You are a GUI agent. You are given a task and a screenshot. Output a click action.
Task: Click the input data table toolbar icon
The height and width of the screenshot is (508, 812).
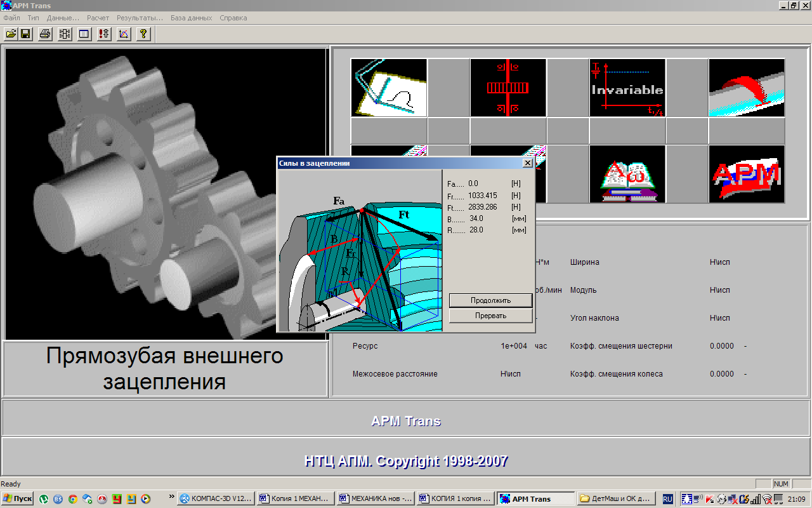pos(84,34)
